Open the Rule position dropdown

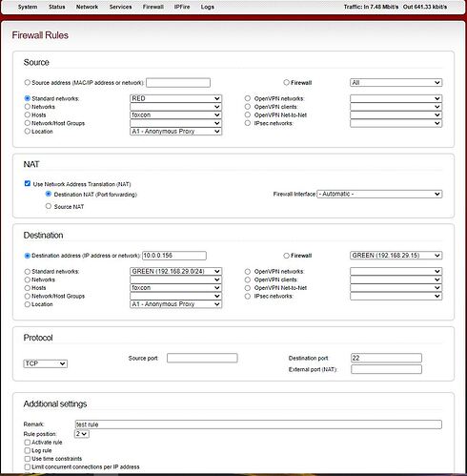tap(82, 434)
